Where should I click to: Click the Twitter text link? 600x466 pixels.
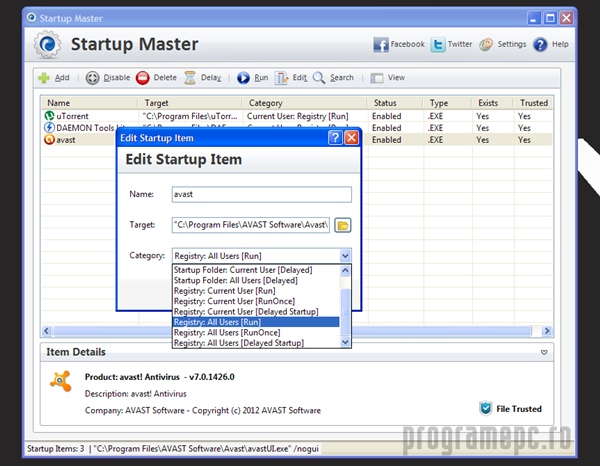pyautogui.click(x=460, y=44)
